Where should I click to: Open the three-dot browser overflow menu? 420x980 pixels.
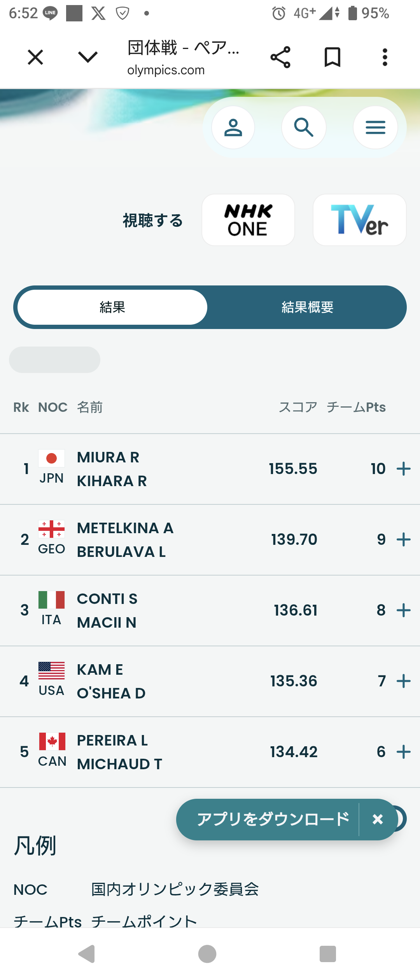tap(385, 58)
